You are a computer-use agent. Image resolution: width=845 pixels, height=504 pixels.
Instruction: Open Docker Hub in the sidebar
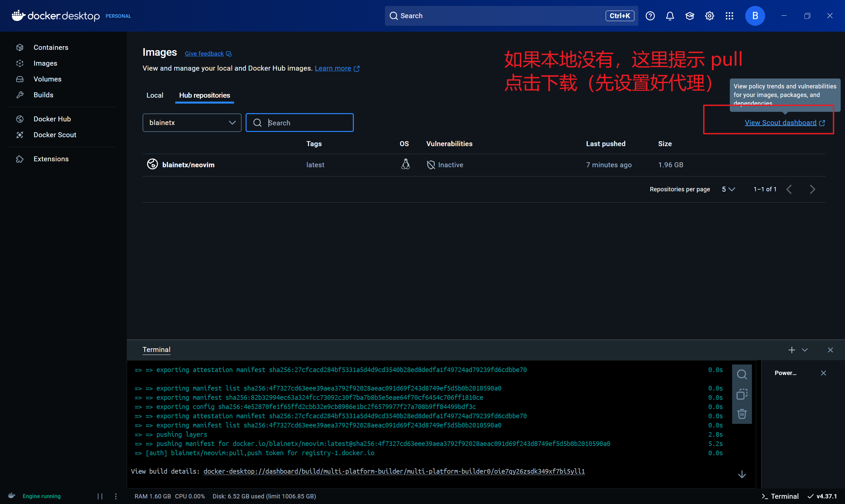52,119
